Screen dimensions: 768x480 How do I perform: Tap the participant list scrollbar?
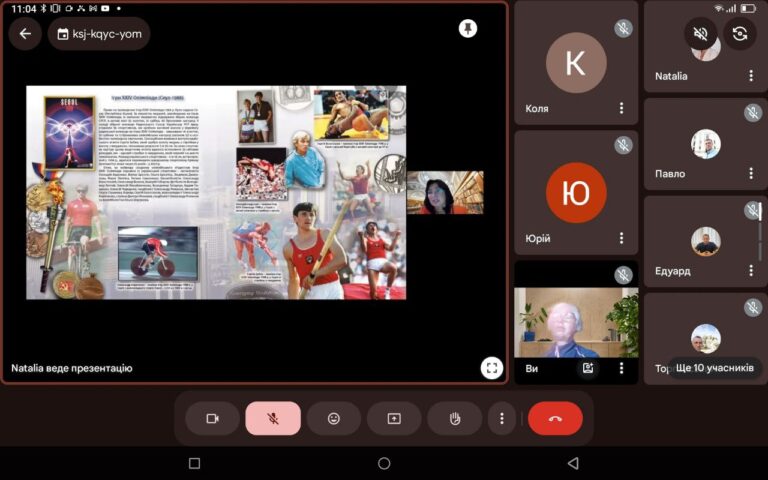[x=760, y=230]
